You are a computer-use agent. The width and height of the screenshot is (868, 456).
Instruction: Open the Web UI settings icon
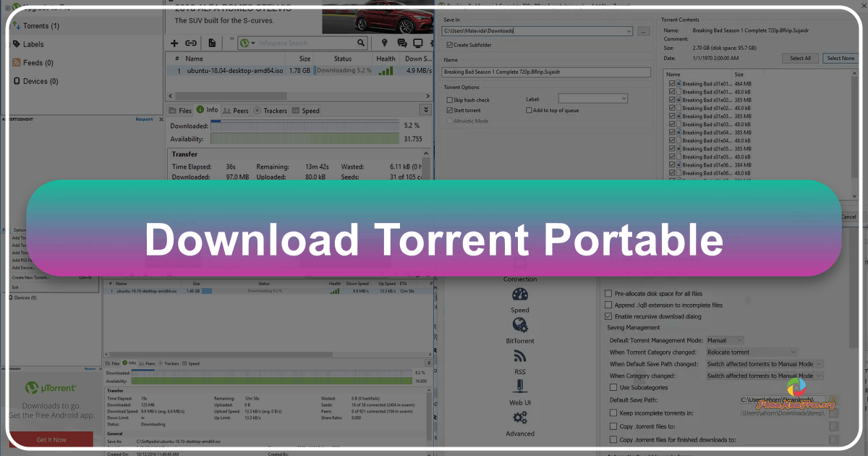[519, 387]
